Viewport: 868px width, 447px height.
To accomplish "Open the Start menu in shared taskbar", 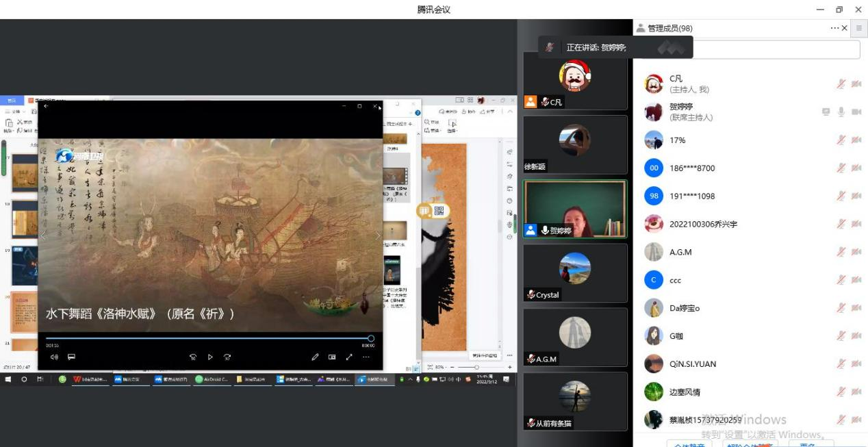I will [9, 379].
